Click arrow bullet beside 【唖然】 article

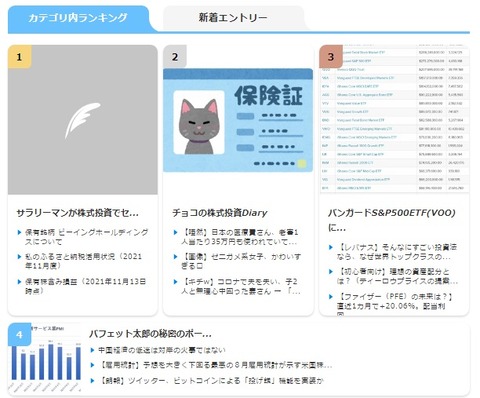(175, 232)
